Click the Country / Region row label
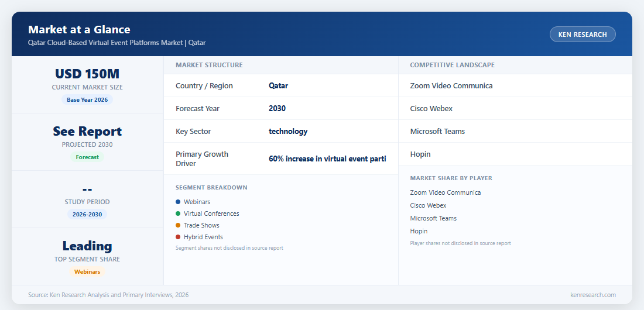 tap(204, 86)
